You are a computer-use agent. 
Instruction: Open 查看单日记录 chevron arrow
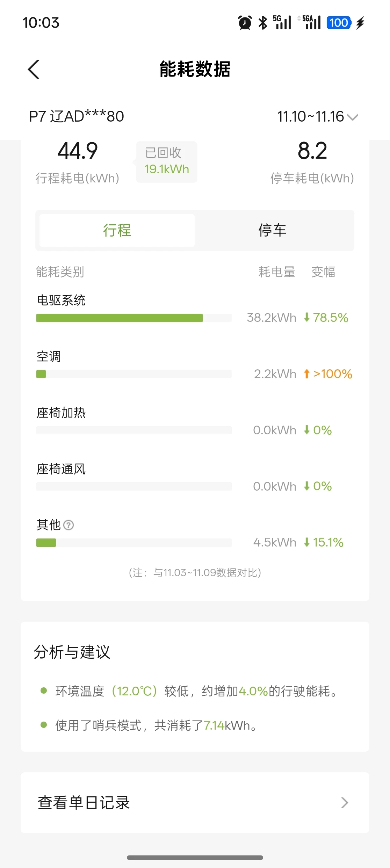coord(345,803)
